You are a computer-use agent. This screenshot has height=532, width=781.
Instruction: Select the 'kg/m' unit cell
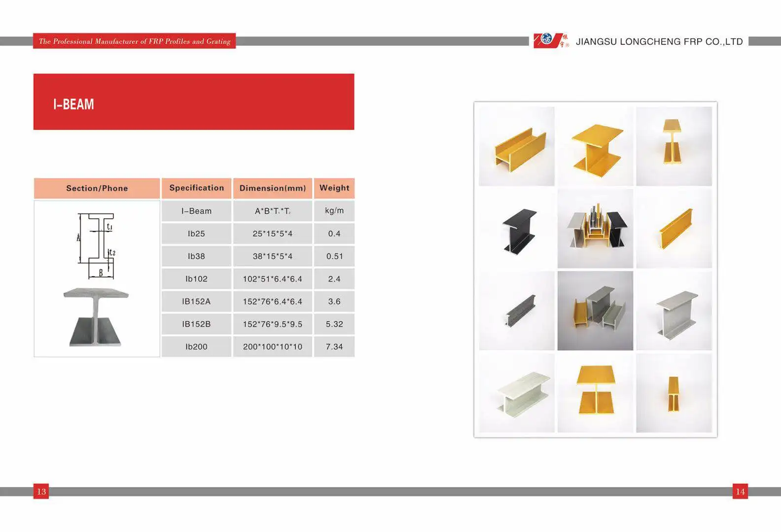(x=334, y=211)
